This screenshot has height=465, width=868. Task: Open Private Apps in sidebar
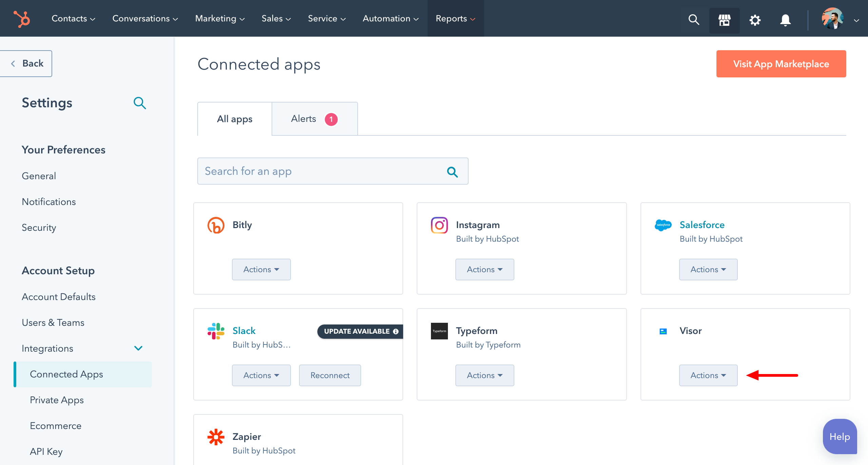(x=57, y=400)
